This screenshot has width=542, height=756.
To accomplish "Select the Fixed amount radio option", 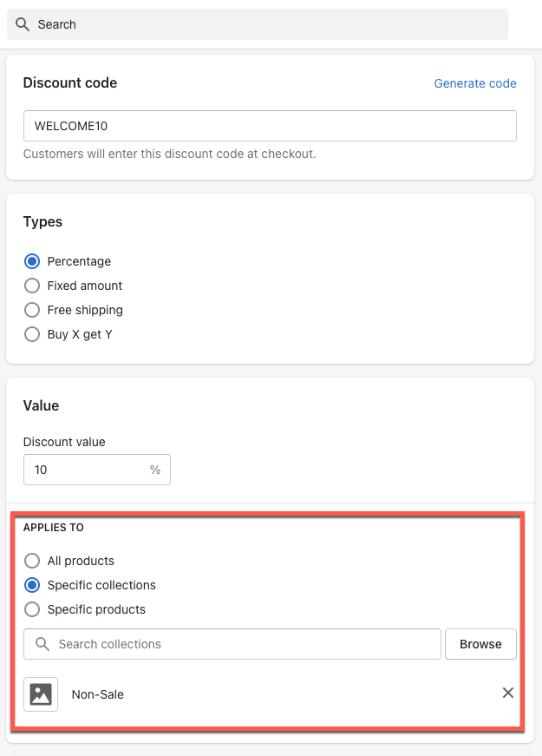I will [x=32, y=286].
